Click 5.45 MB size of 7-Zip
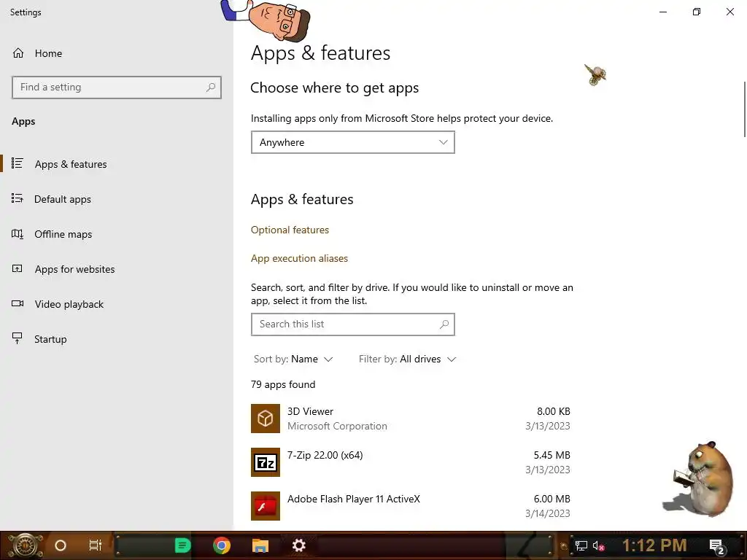The height and width of the screenshot is (560, 747). tap(551, 455)
